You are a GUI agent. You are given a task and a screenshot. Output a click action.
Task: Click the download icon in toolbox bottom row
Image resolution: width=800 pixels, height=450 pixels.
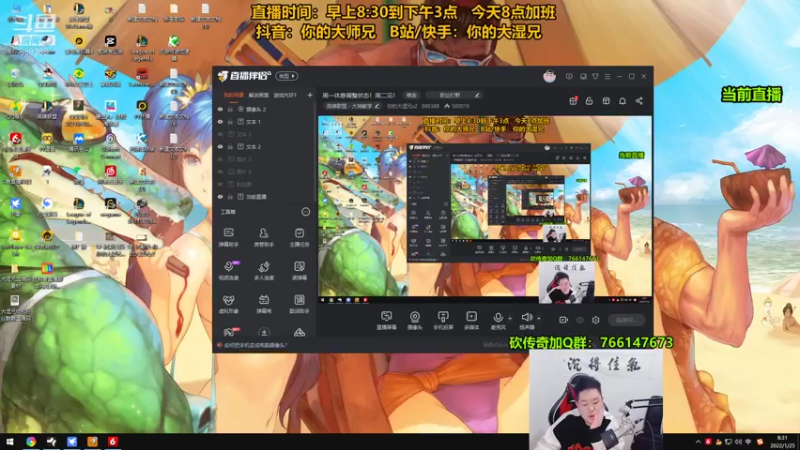pyautogui.click(x=264, y=332)
